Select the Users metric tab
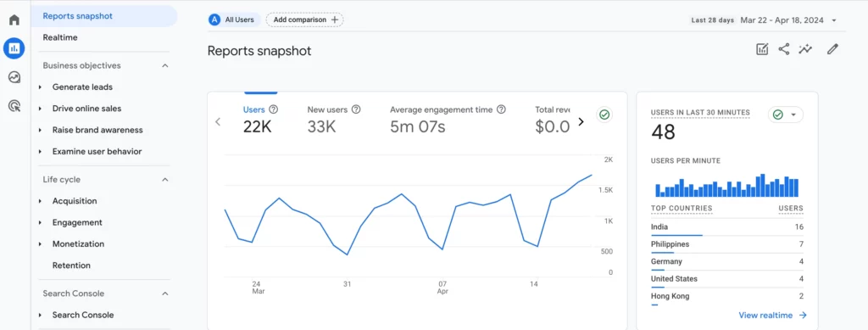 point(260,119)
